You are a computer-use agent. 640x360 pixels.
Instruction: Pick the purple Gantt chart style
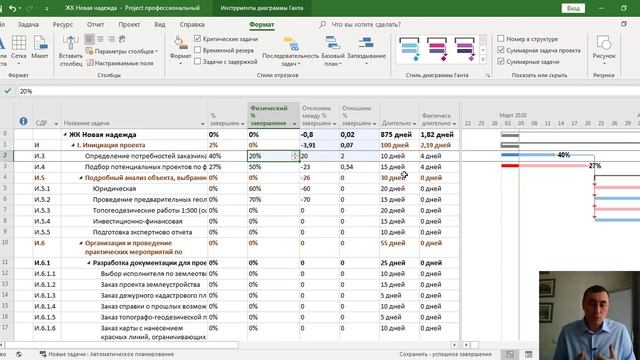point(464,49)
